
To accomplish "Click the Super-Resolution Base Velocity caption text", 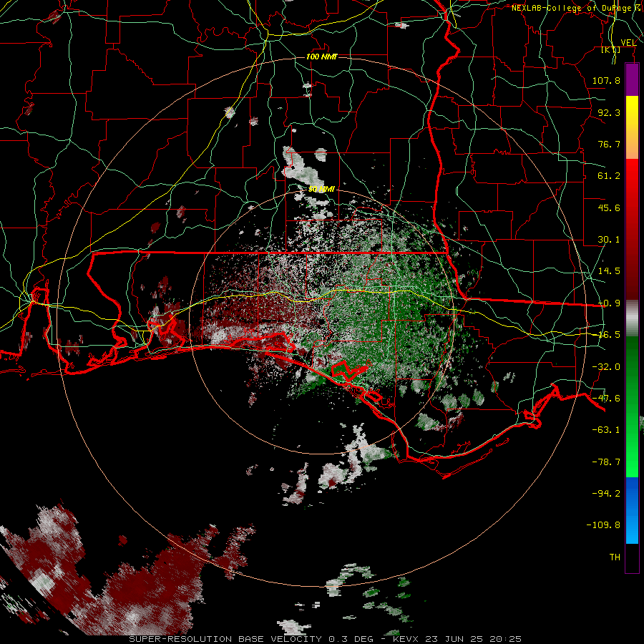I will pos(326,639).
